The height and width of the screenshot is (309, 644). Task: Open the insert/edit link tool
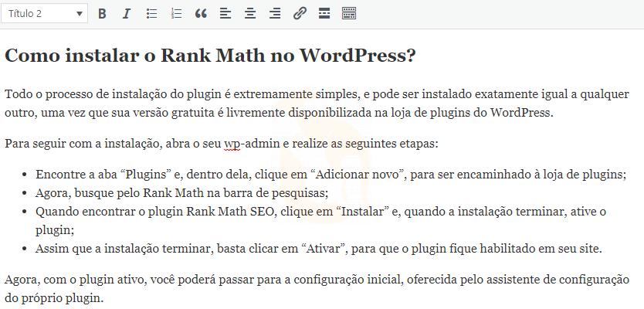(299, 14)
